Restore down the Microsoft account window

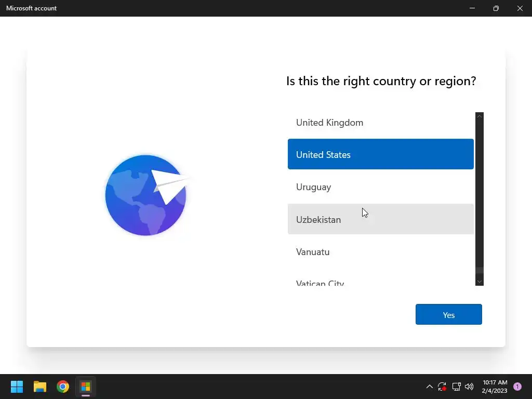coord(496,8)
